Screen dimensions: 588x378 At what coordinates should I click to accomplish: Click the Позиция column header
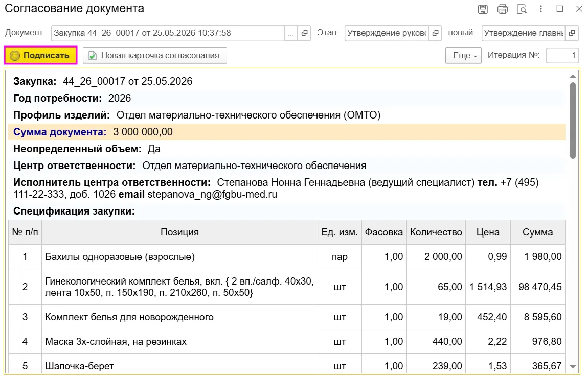click(179, 232)
